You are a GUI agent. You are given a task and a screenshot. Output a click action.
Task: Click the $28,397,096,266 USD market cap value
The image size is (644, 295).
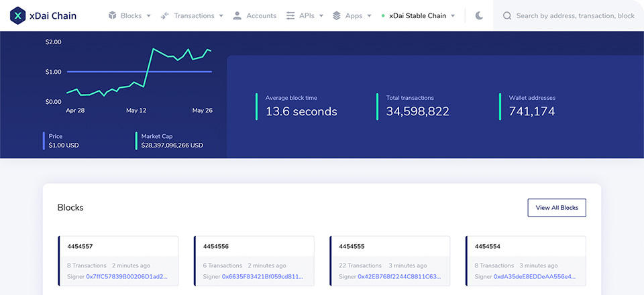172,145
